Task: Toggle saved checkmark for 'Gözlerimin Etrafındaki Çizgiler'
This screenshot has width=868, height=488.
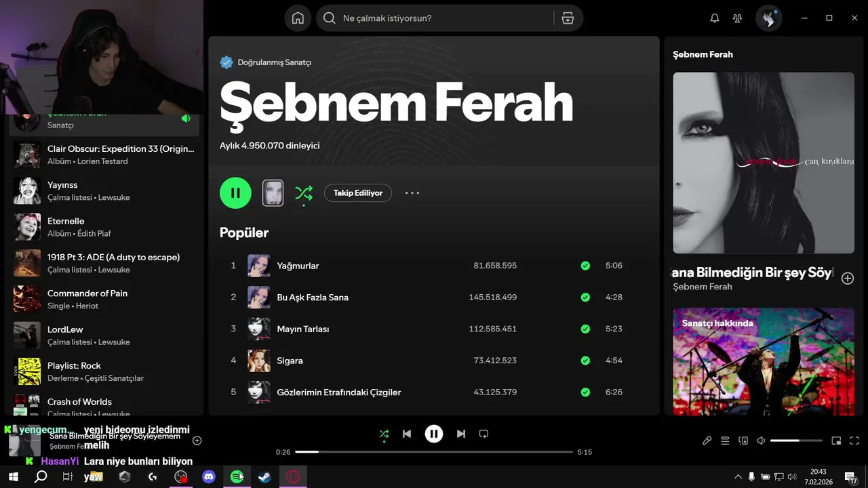Action: [x=585, y=392]
